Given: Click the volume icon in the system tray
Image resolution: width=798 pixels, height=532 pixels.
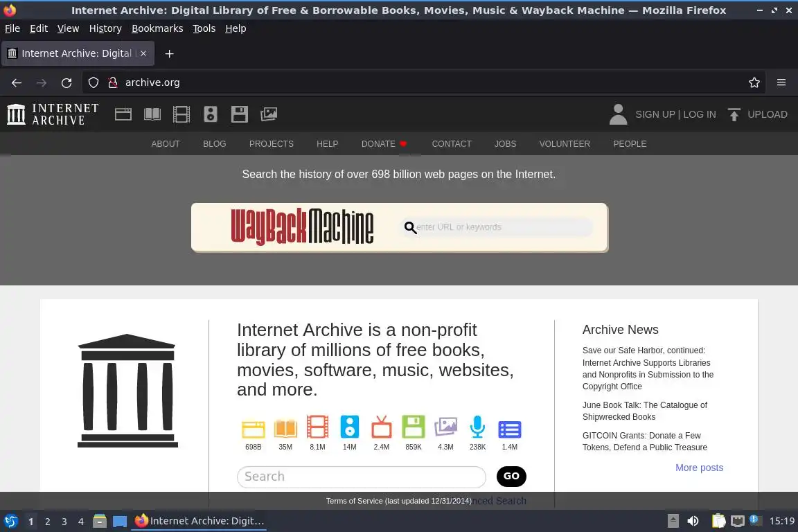Looking at the screenshot, I should coord(693,521).
